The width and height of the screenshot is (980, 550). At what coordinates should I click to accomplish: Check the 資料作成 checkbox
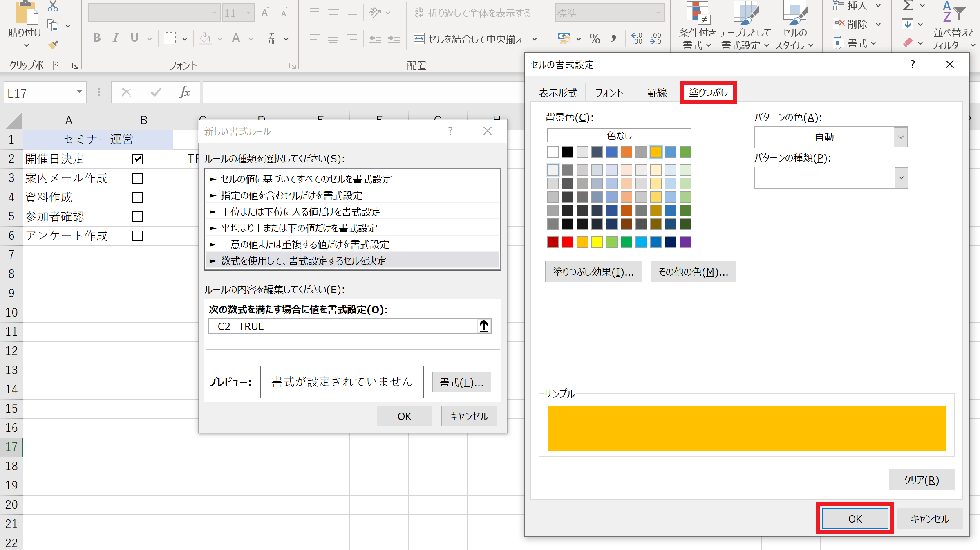click(138, 198)
